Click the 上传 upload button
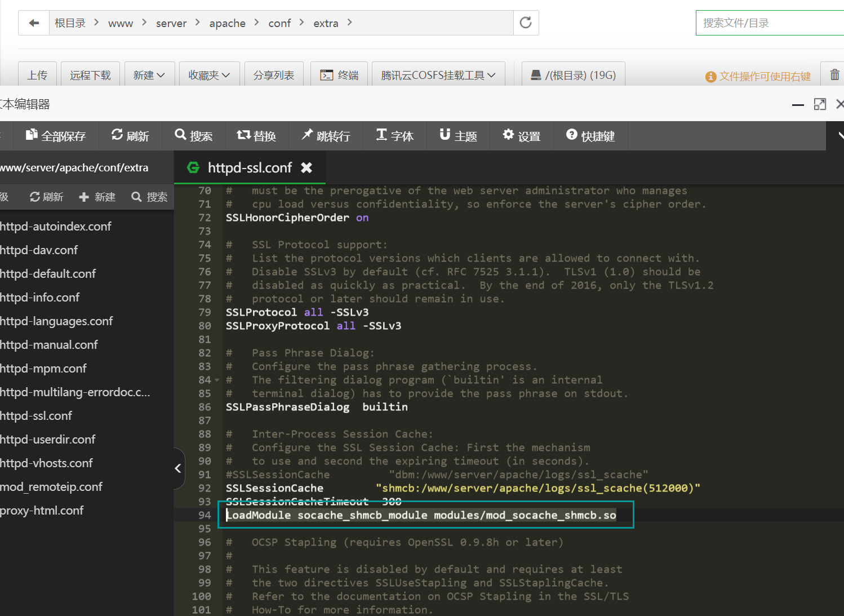The image size is (844, 616). pyautogui.click(x=37, y=75)
